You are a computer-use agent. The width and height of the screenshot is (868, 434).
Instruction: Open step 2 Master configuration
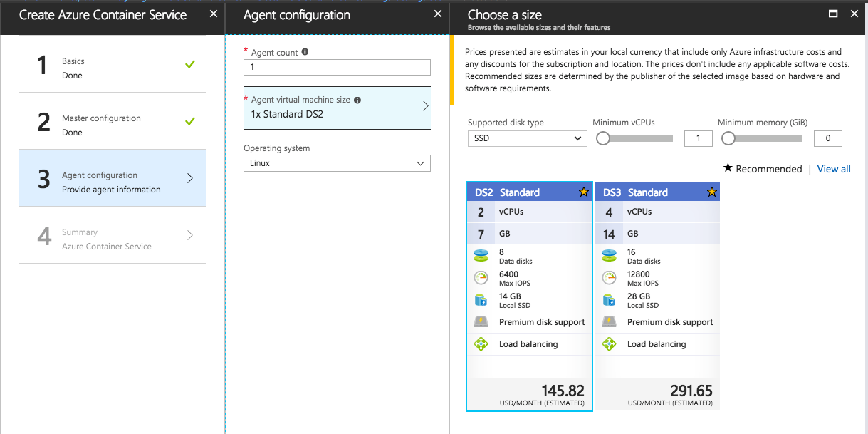click(x=113, y=121)
